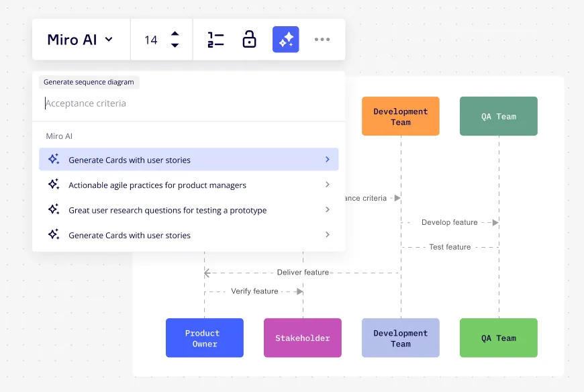Select the lavender Development Team box
Screen dimensions: 584x392
[400, 338]
